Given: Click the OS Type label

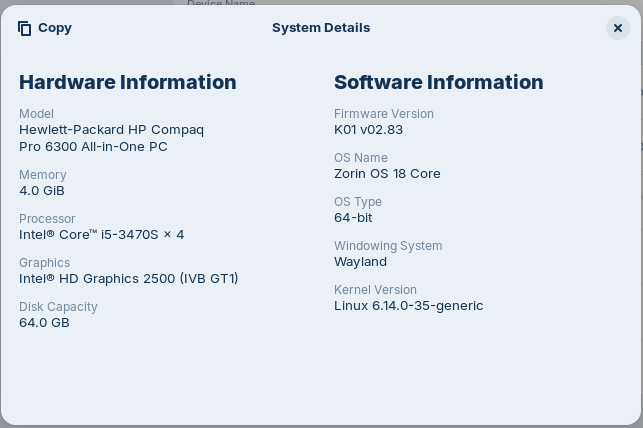Looking at the screenshot, I should [x=358, y=202].
